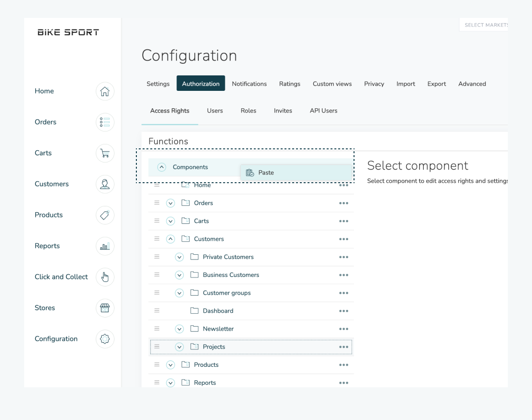
Task: Expand the Newsletter folder
Action: pos(179,329)
